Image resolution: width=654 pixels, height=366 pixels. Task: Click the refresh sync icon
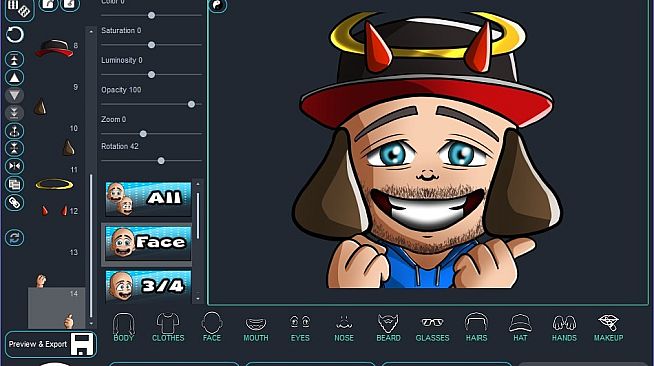click(15, 238)
